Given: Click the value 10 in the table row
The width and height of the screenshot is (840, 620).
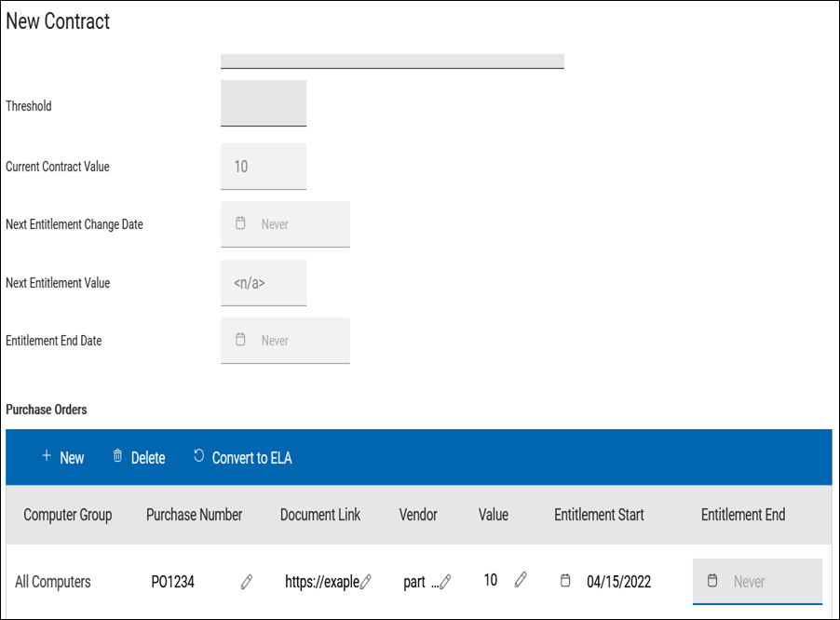Looking at the screenshot, I should point(490,580).
